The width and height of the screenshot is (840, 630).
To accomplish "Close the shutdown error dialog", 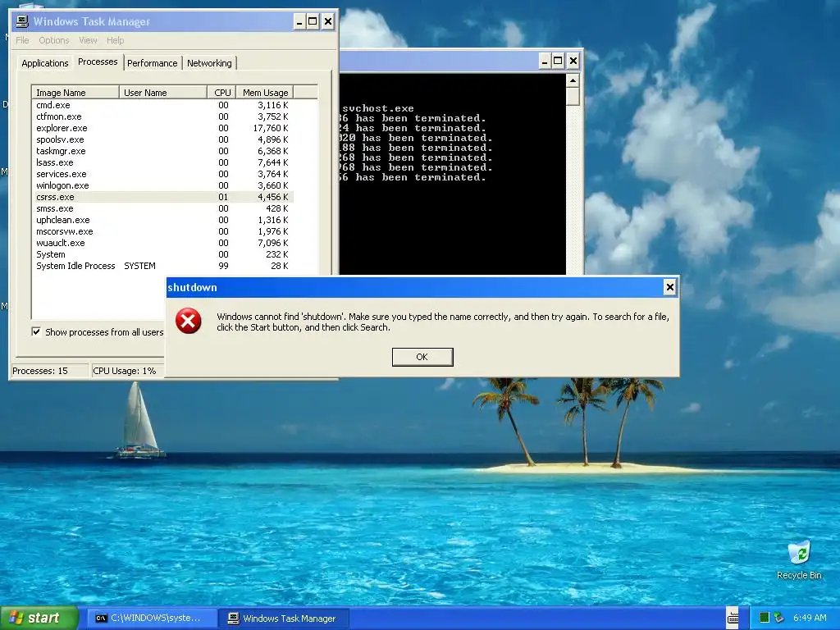I will click(669, 287).
